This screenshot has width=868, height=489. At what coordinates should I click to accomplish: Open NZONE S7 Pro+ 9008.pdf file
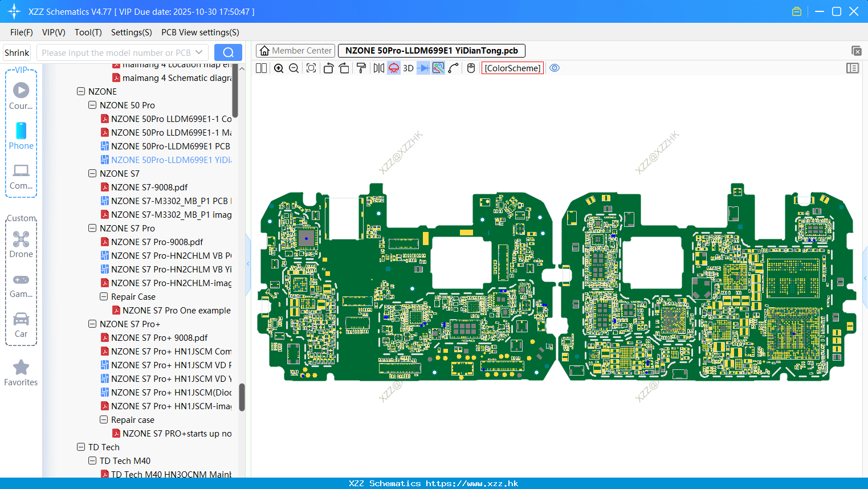(154, 337)
